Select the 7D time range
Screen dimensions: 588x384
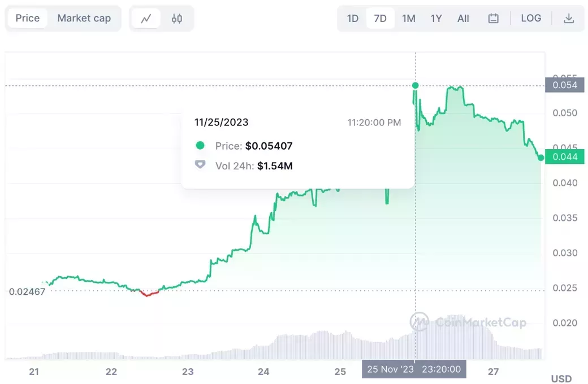click(x=380, y=19)
